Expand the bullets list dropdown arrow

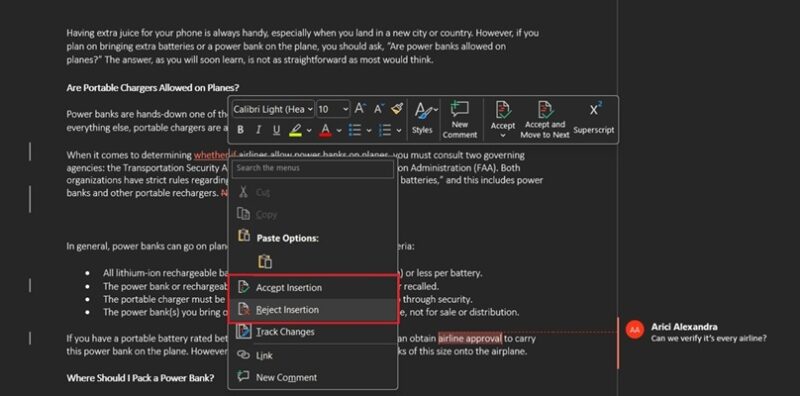368,131
